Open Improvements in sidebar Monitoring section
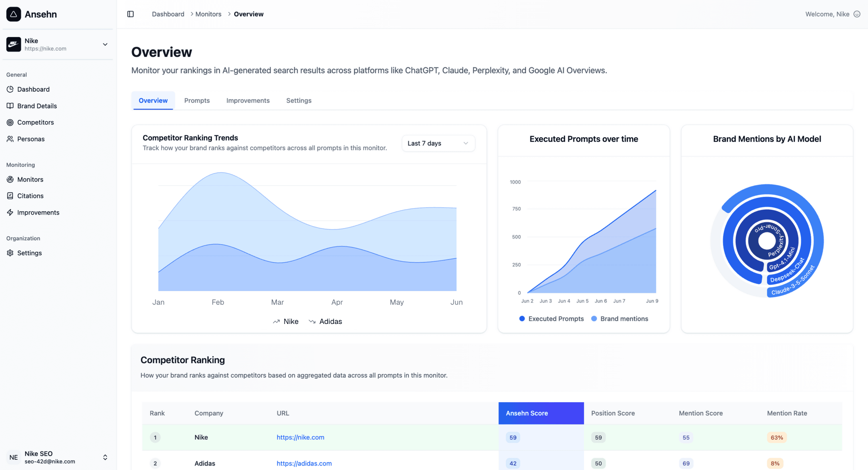The width and height of the screenshot is (868, 470). point(38,212)
